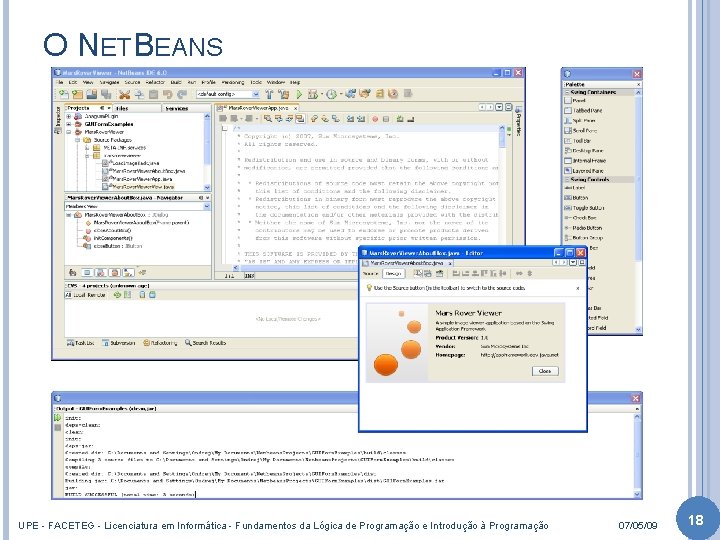Click the CVS refresh status green icon
Image resolution: width=720 pixels, height=540 pixels.
coord(117,295)
